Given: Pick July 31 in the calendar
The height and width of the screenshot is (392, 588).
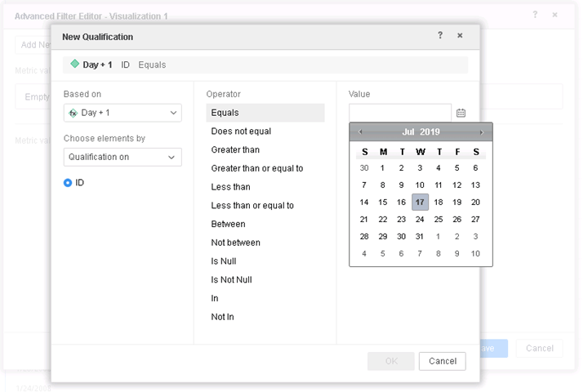Looking at the screenshot, I should tap(420, 236).
